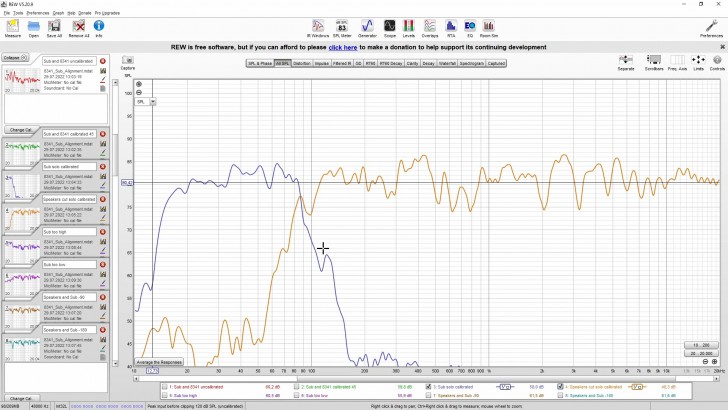Open the File menu
Screen dimensions: 728x410
point(6,13)
